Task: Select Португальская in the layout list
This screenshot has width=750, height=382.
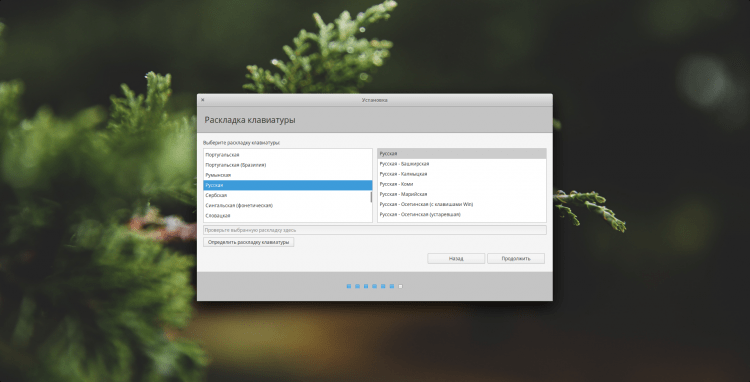Action: (x=287, y=155)
